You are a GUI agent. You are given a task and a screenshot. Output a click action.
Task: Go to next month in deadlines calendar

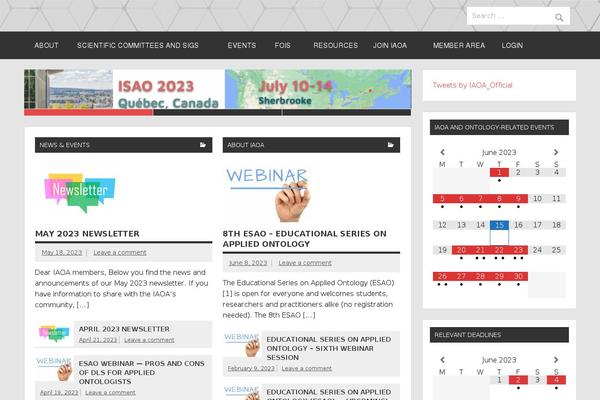coord(556,360)
